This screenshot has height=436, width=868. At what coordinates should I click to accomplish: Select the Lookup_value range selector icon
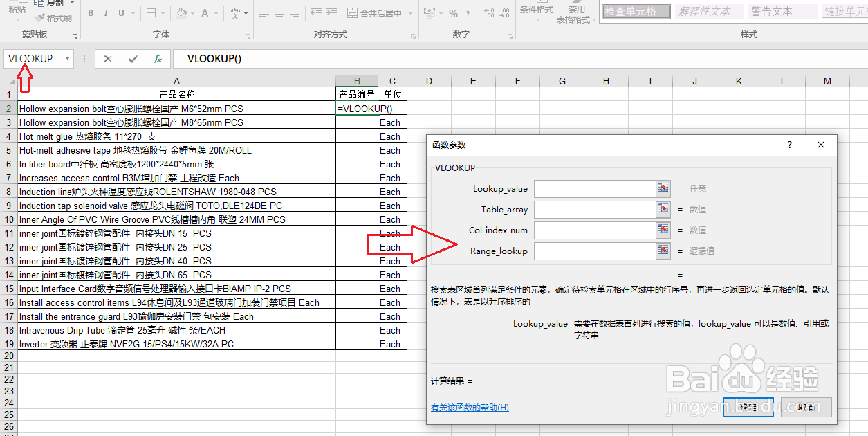click(663, 188)
